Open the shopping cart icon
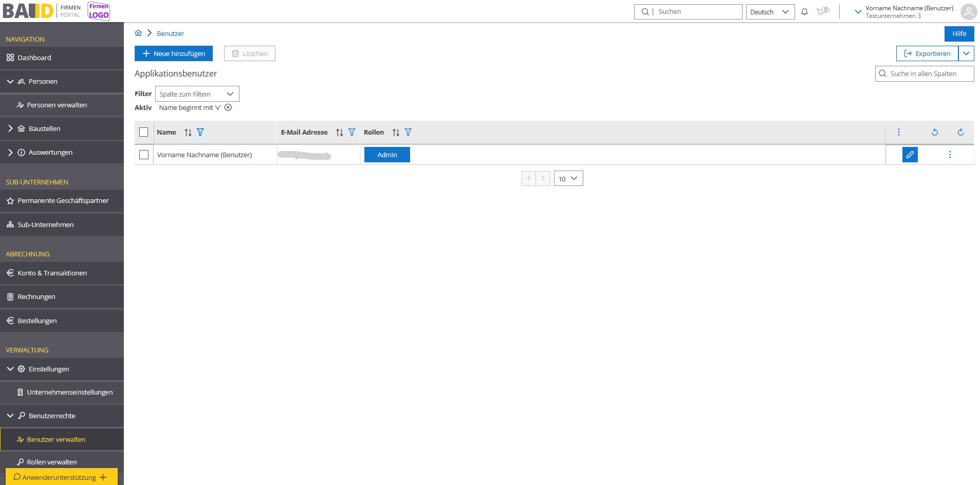 tap(822, 11)
